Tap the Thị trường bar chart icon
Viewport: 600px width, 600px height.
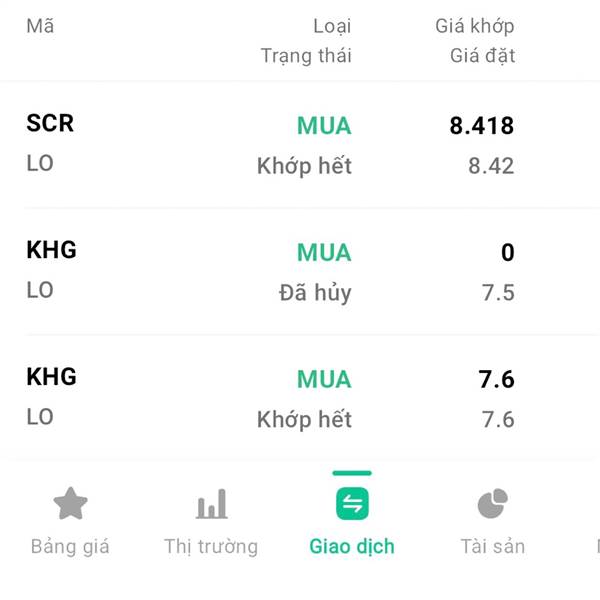pos(212,504)
